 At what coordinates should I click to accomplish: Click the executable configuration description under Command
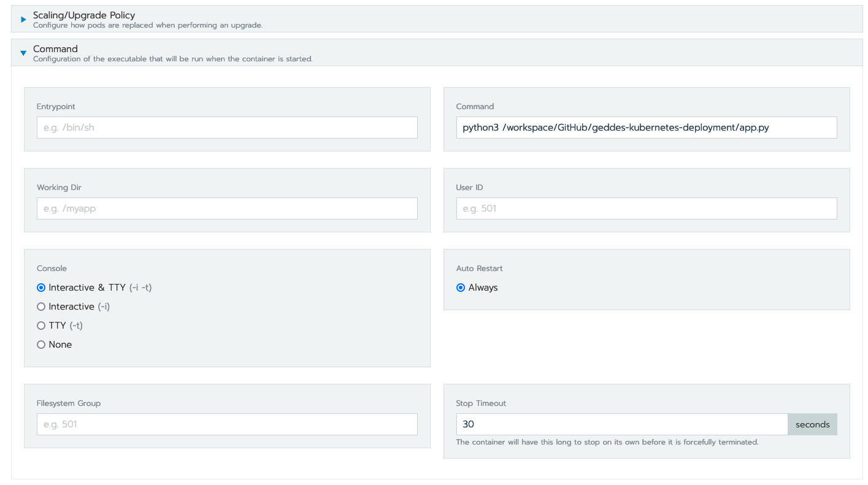[172, 59]
